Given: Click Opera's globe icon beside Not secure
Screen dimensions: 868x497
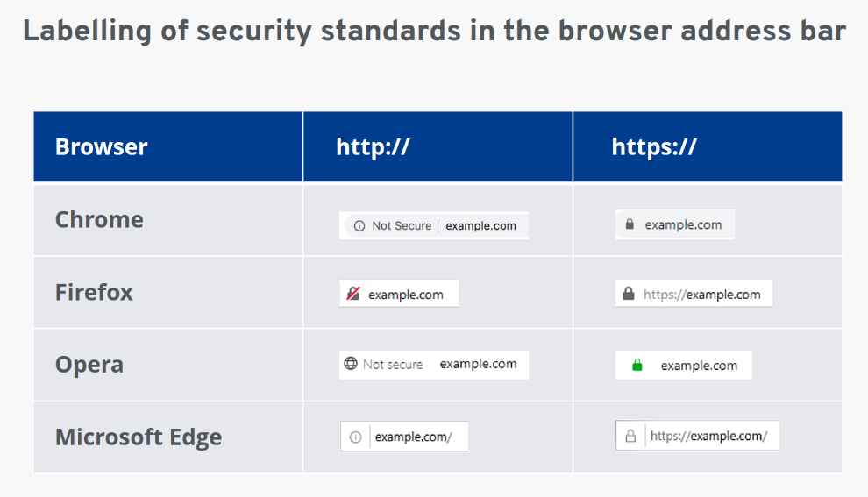Looking at the screenshot, I should pyautogui.click(x=351, y=364).
